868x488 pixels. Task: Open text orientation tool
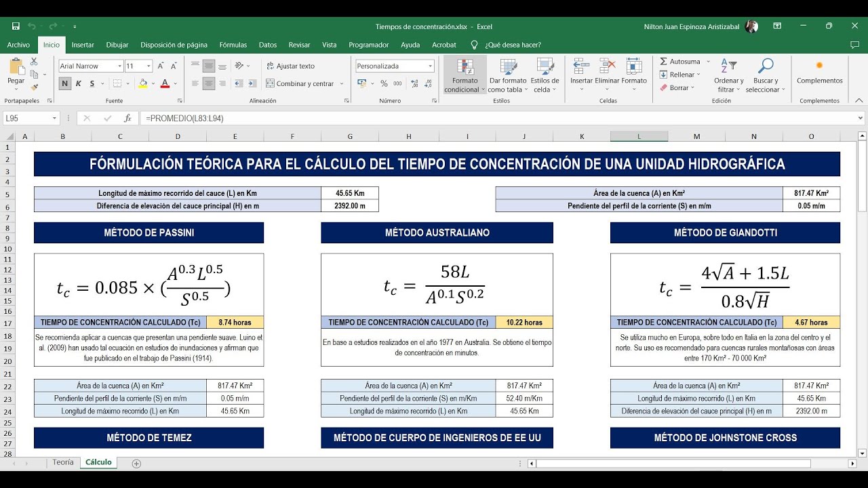click(x=239, y=66)
